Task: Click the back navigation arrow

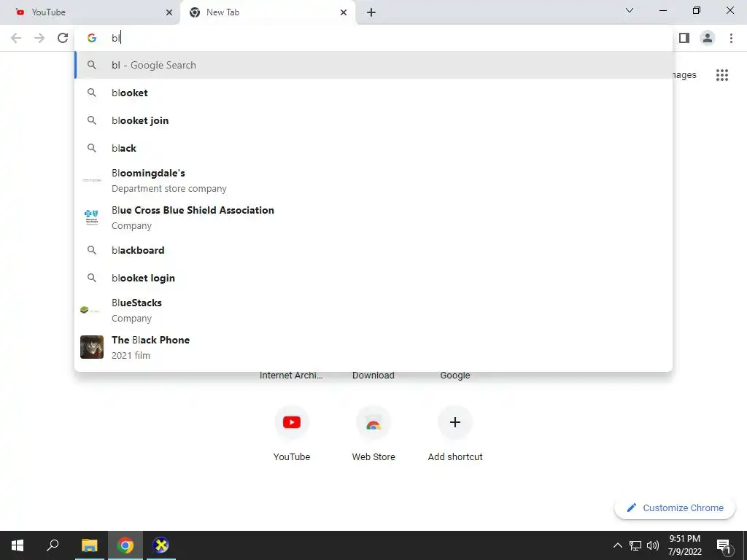Action: click(16, 38)
